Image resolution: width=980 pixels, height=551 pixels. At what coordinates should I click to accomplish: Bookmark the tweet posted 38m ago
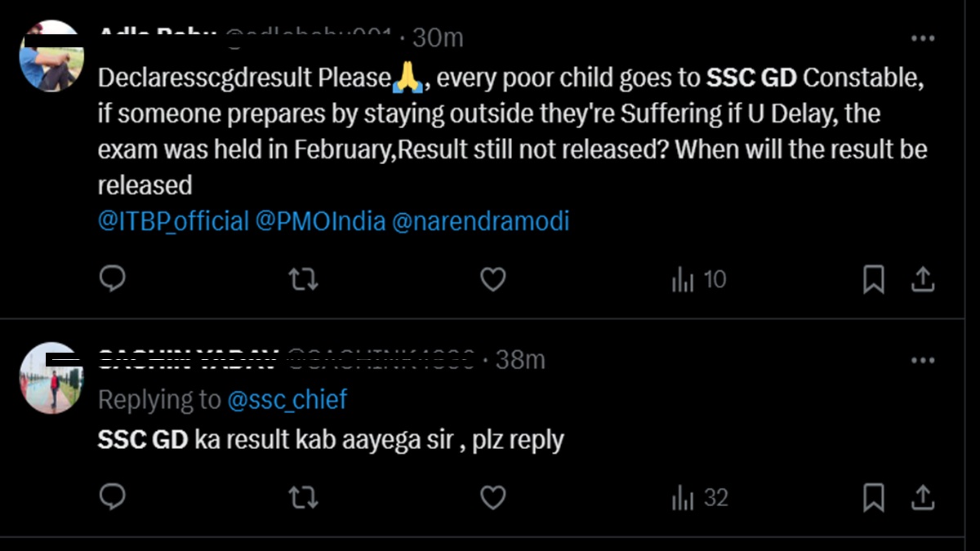pos(873,497)
